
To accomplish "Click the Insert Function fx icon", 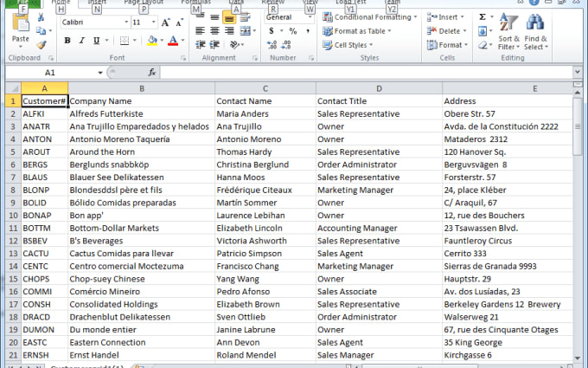I will [x=152, y=72].
